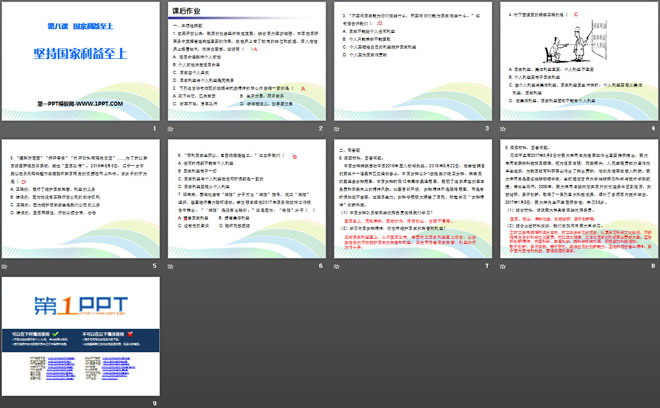Click the animation star icon under slide 2

click(x=171, y=129)
